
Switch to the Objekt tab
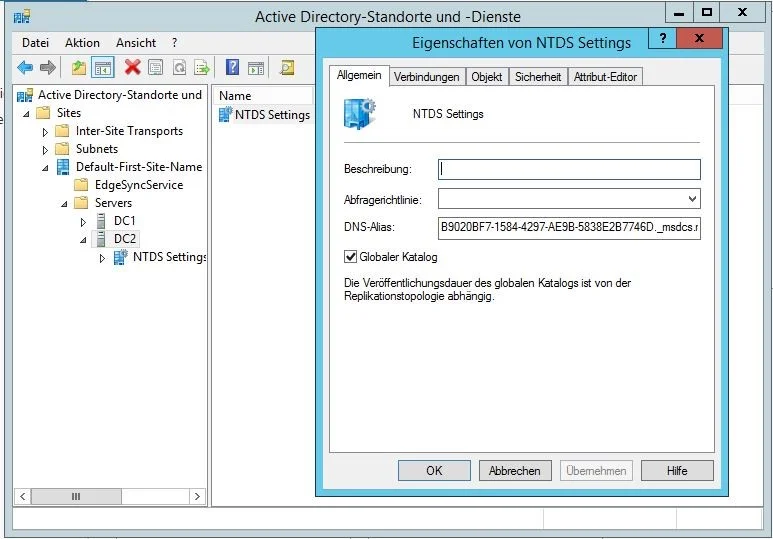point(487,77)
